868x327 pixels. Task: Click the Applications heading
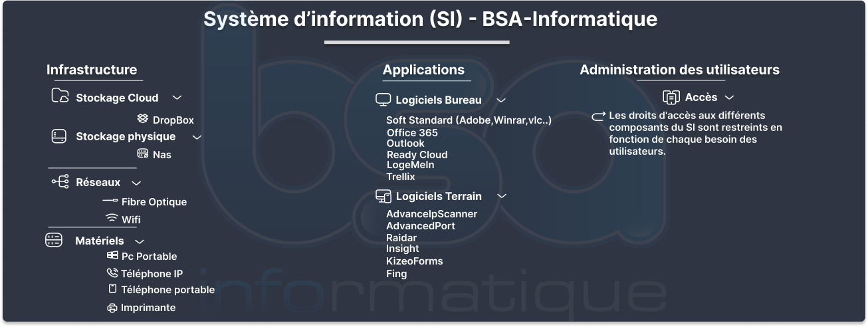tap(423, 70)
